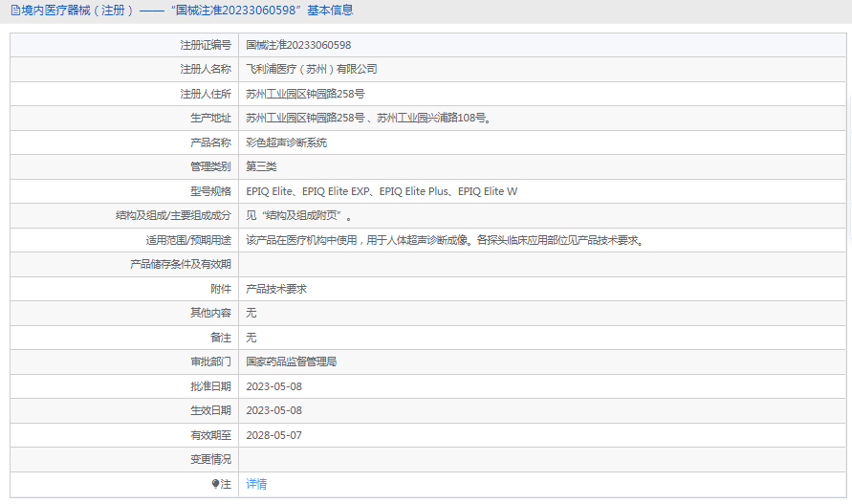Select address value 苏州工业园区钟园路258号 in 注册人住所 row
Screen dimensions: 852x504
pyautogui.click(x=305, y=94)
